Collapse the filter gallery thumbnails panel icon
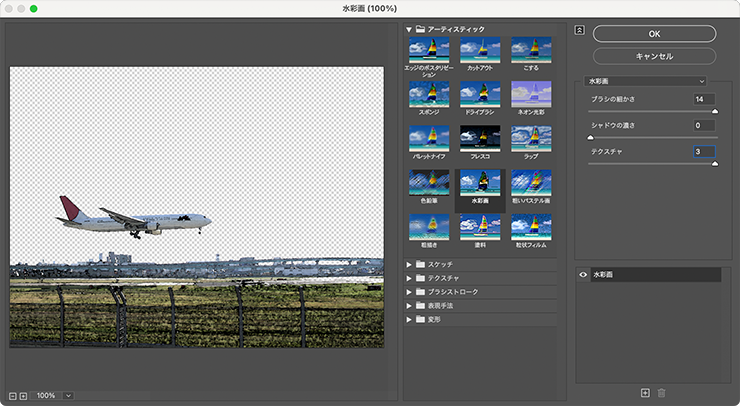740x406 pixels. pos(580,30)
